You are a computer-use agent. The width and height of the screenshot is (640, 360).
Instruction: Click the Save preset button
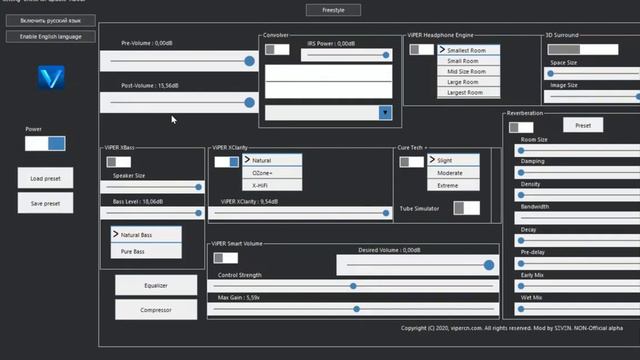tap(45, 203)
